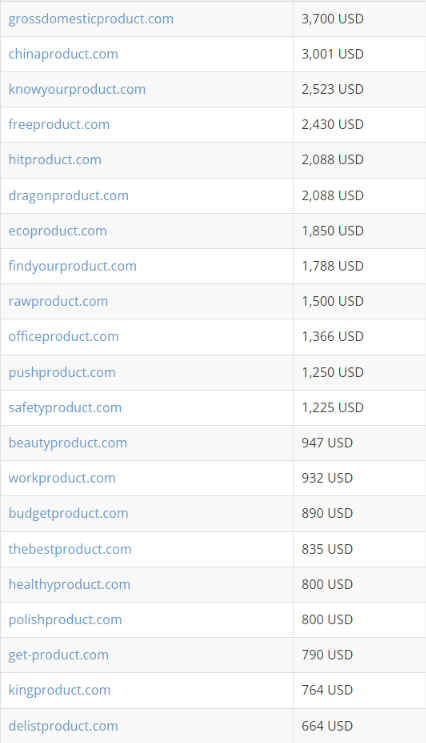The image size is (426, 743).
Task: Click the get-product.com link
Action: coord(59,655)
